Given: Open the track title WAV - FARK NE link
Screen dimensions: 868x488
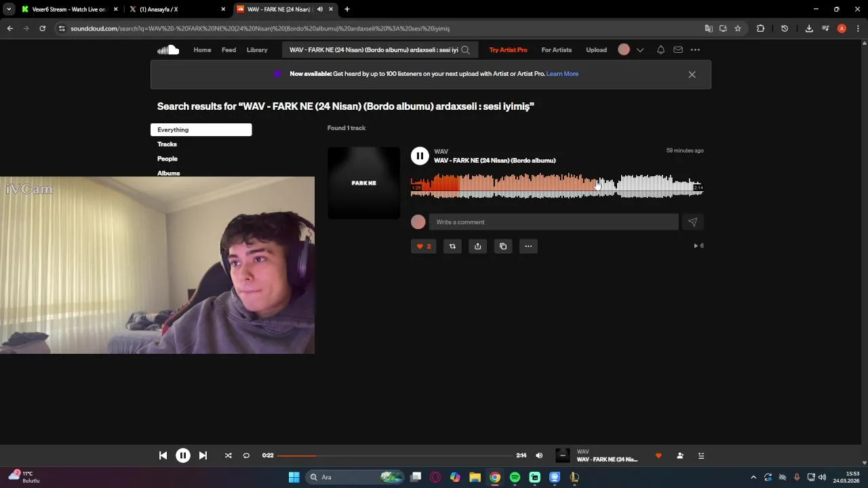Looking at the screenshot, I should point(494,161).
